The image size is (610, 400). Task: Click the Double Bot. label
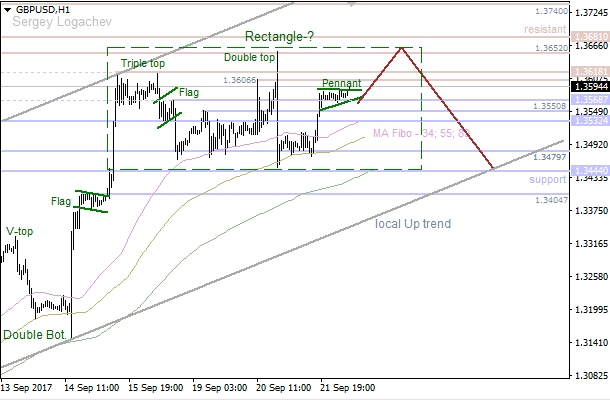35,334
